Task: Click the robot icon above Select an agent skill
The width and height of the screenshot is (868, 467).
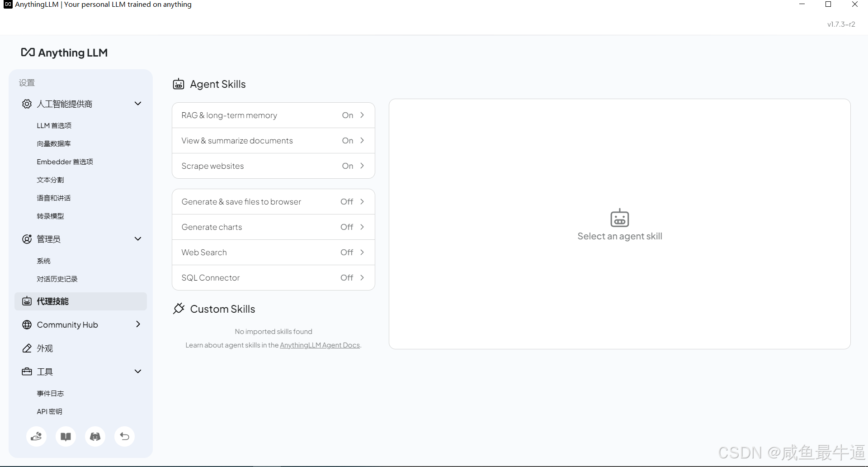Action: [x=619, y=218]
